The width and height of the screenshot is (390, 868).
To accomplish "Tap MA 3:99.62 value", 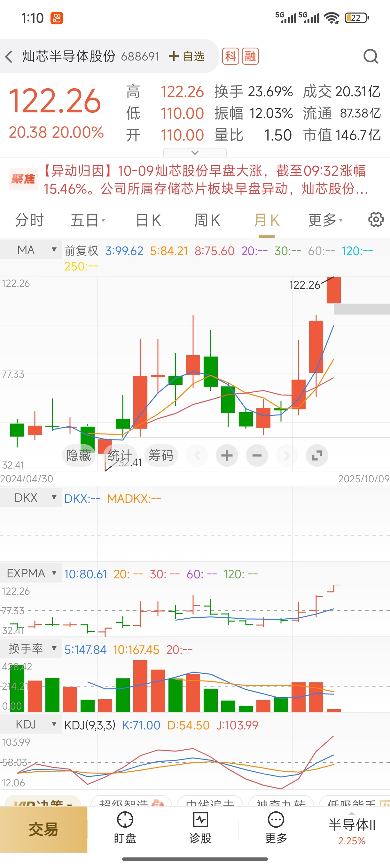I will point(124,251).
